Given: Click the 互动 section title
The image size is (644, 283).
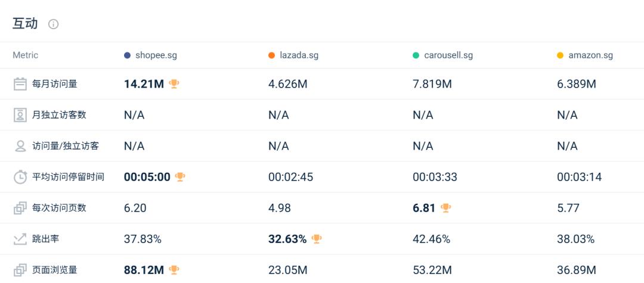Looking at the screenshot, I should [x=25, y=24].
